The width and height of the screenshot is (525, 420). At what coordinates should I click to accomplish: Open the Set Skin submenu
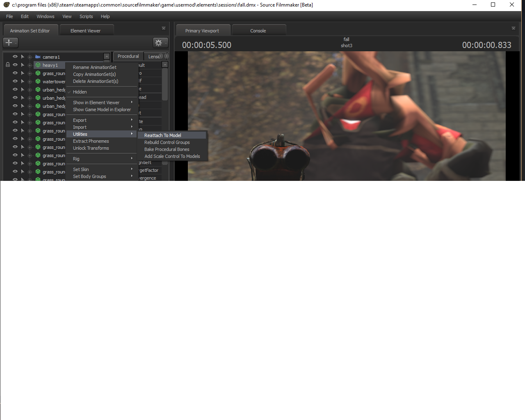coord(101,169)
